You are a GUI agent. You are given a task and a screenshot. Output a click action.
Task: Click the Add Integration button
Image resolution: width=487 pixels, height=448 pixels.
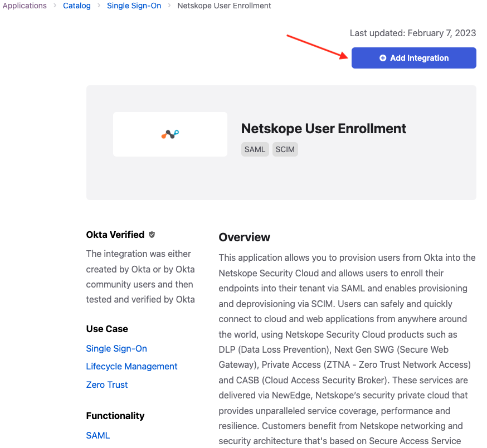click(x=413, y=58)
